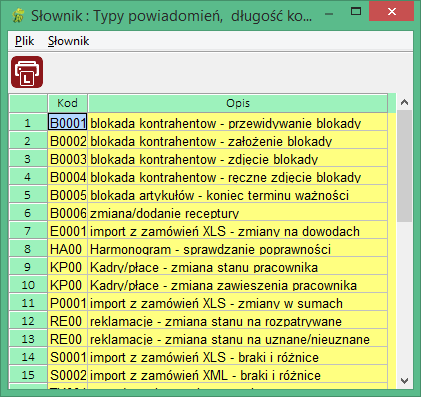
Task: Click 'import z zamówień XLS - braki i różnice'
Action: tap(238, 357)
